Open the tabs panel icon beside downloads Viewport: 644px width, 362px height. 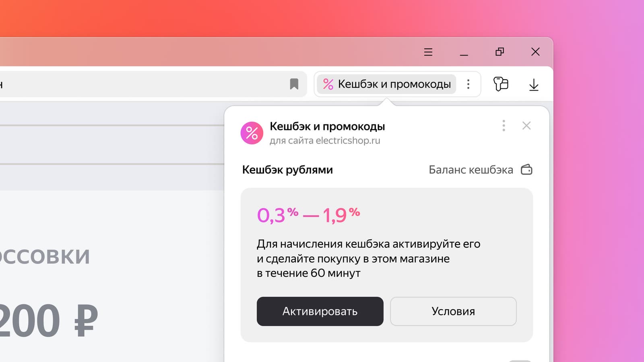pyautogui.click(x=501, y=84)
